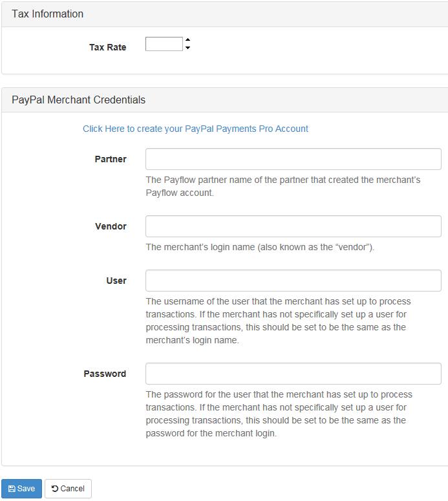
Task: Increase Tax Rate with the up arrow
Action: click(x=187, y=40)
